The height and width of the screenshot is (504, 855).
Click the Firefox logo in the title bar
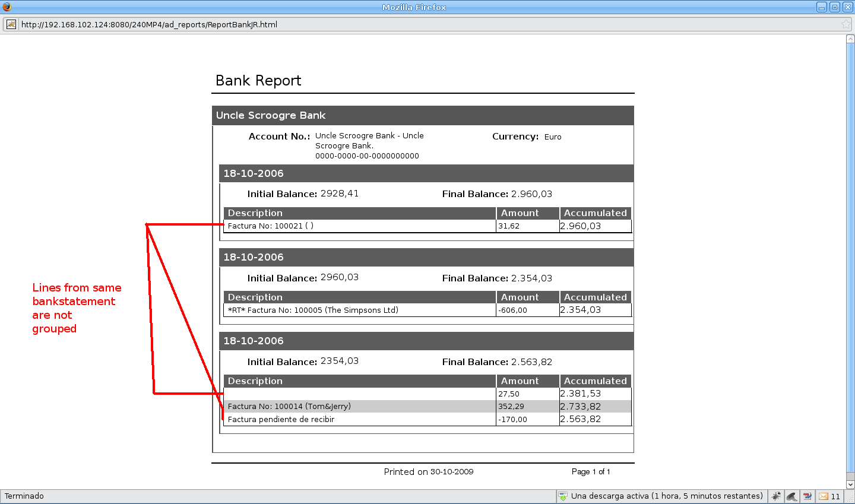pyautogui.click(x=7, y=7)
